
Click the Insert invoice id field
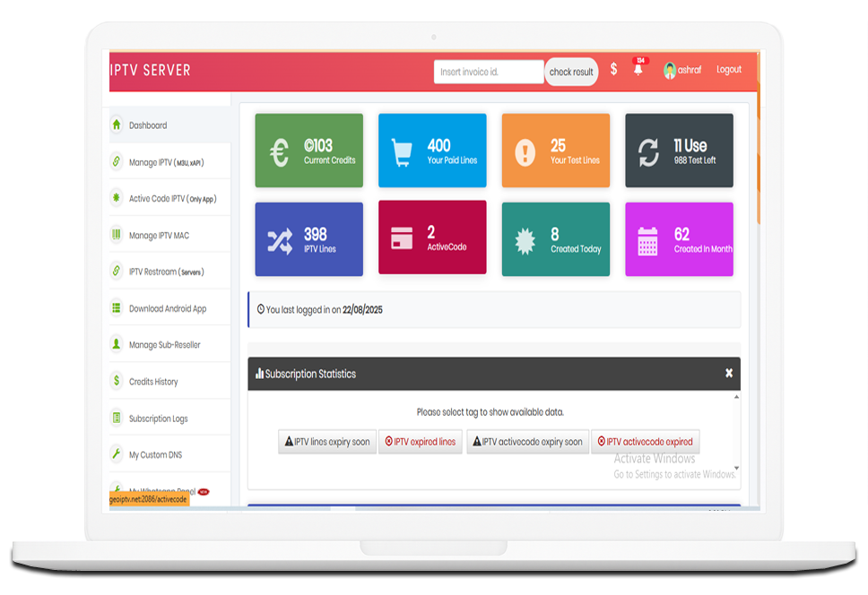click(x=489, y=72)
